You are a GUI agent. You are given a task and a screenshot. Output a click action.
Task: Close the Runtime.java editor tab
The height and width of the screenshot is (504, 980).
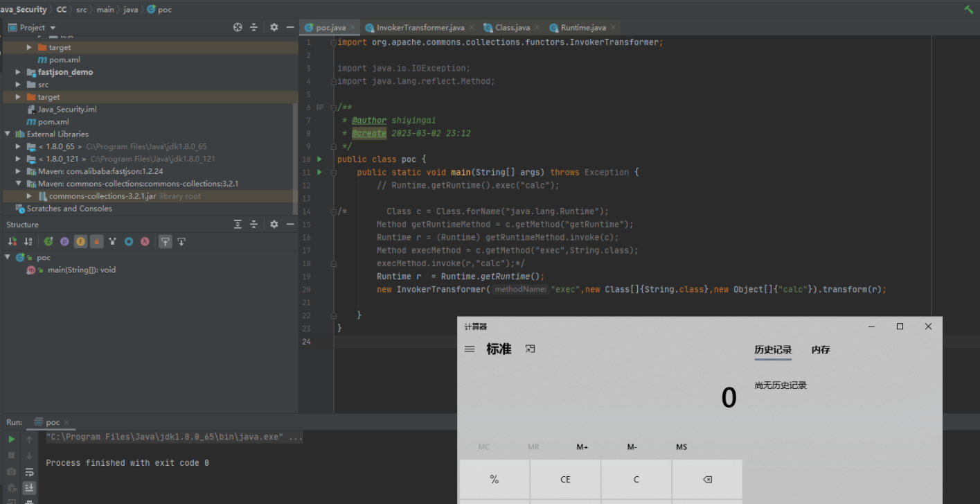pos(613,27)
